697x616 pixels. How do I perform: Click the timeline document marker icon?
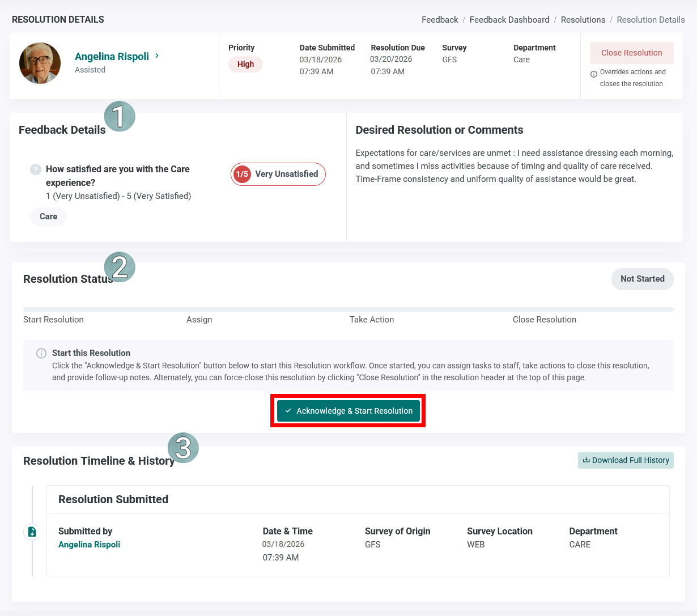point(32,532)
